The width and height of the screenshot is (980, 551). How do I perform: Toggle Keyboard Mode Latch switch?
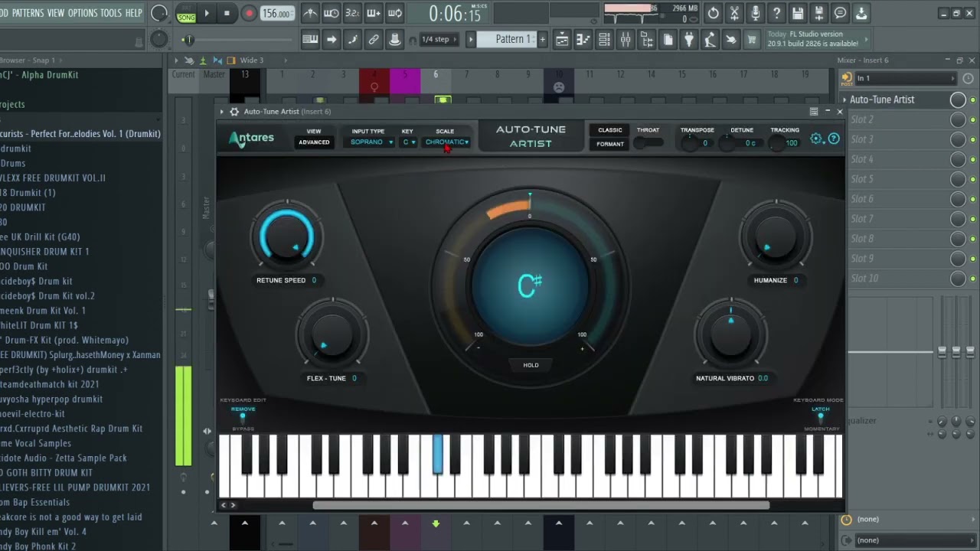[821, 416]
